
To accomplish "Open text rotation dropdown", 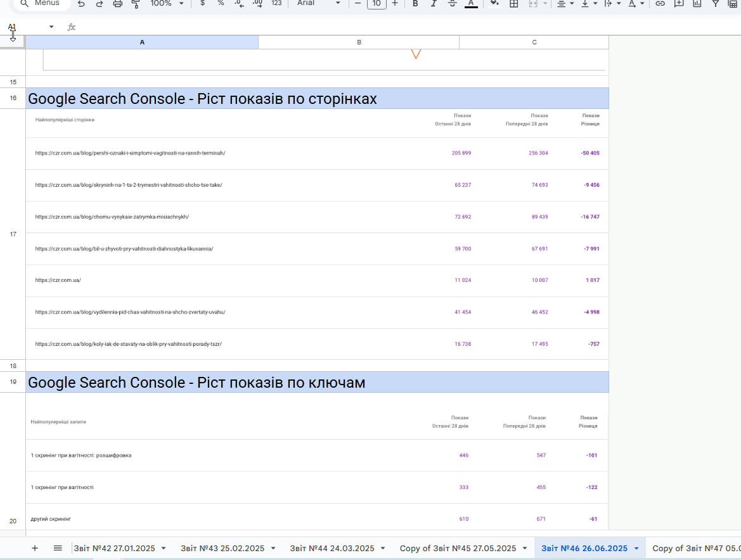I will pos(636,3).
